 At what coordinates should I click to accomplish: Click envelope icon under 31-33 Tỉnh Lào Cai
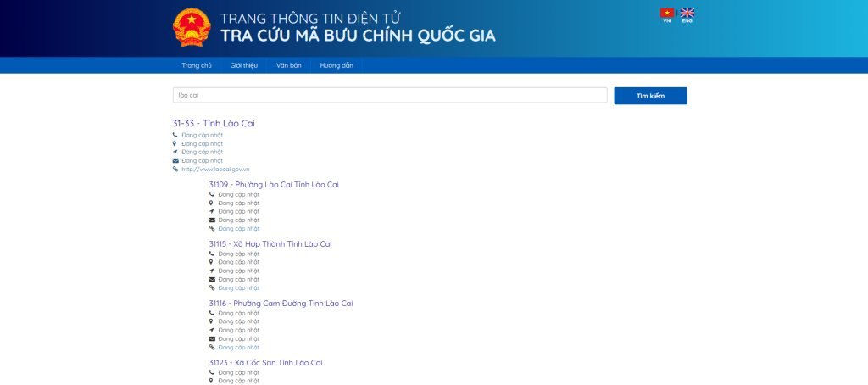pyautogui.click(x=175, y=160)
